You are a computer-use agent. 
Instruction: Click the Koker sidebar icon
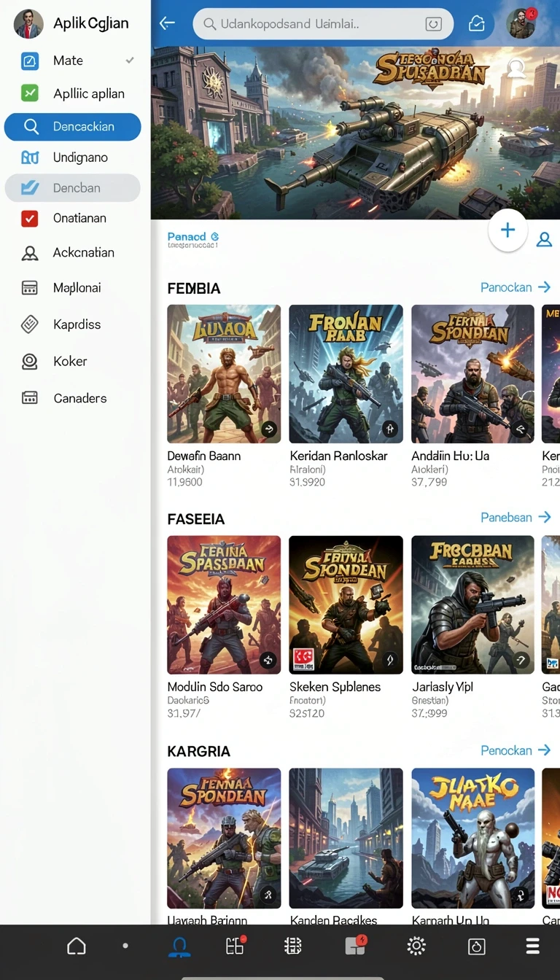click(x=30, y=361)
